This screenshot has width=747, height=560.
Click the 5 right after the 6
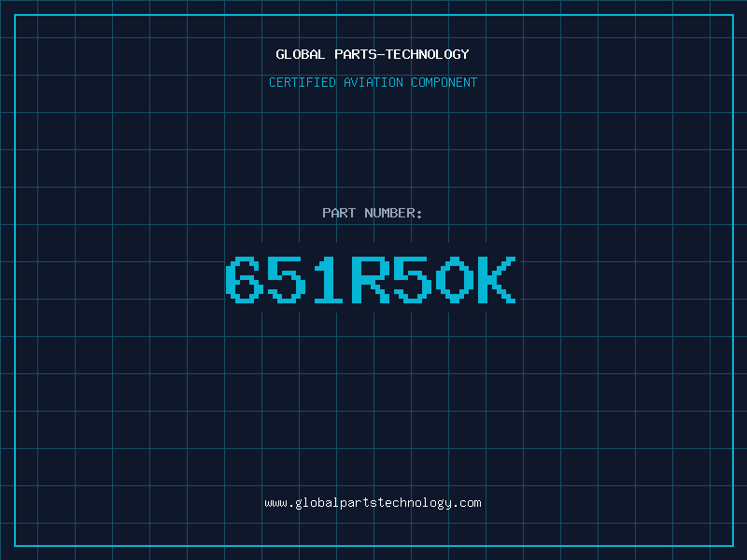click(x=285, y=280)
